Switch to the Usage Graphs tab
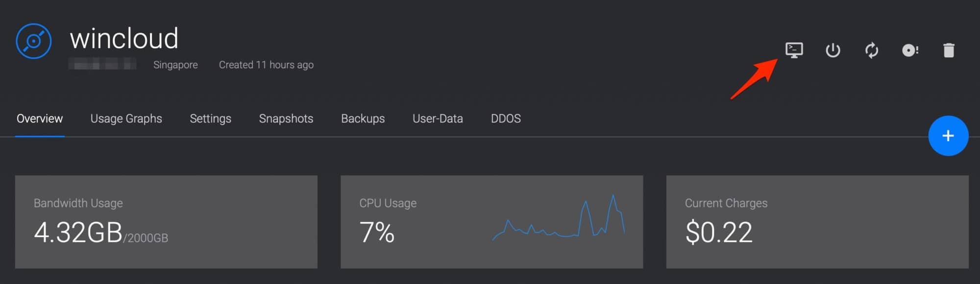Viewport: 980px width, 284px height. pyautogui.click(x=126, y=119)
